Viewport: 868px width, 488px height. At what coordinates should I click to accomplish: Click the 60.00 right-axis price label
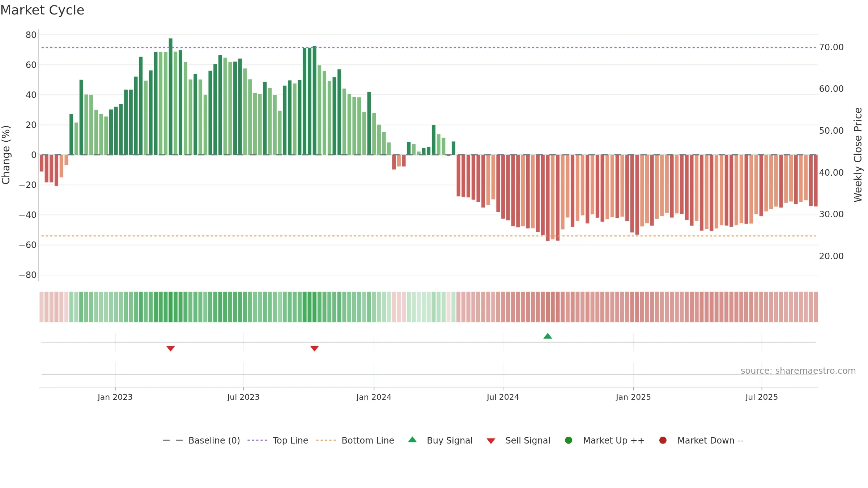click(831, 89)
